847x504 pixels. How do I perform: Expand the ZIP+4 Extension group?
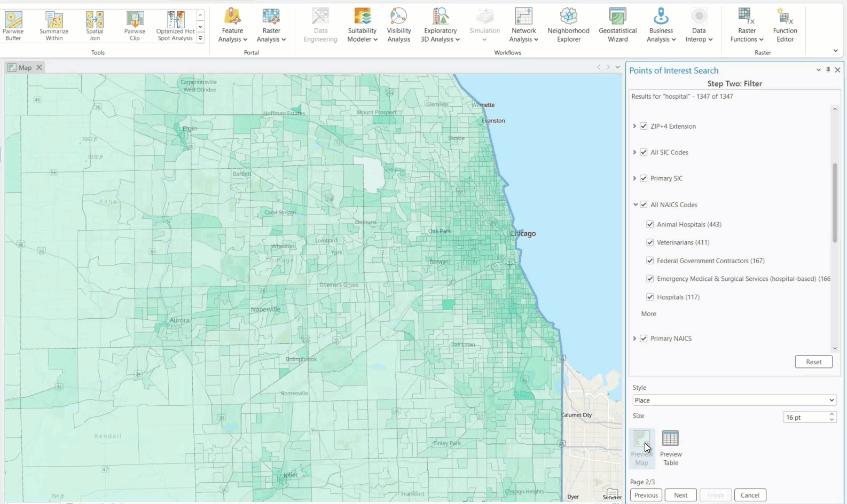point(634,127)
